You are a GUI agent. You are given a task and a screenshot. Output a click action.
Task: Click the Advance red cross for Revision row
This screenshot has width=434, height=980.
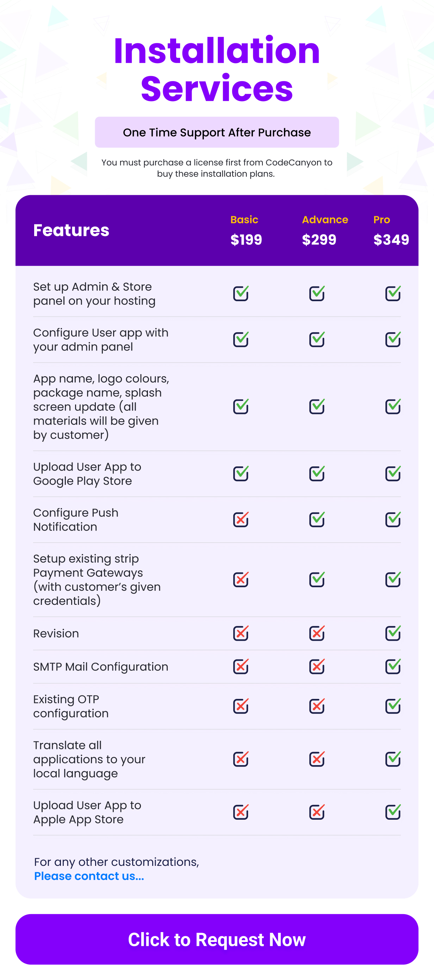(317, 633)
